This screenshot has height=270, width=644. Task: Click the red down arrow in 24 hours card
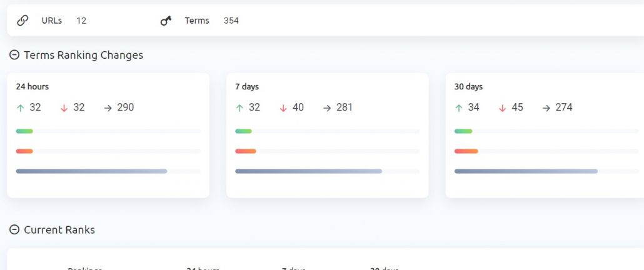point(64,108)
